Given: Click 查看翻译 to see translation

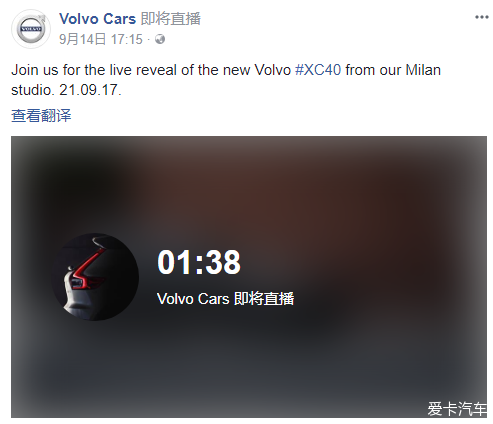Looking at the screenshot, I should pos(41,116).
